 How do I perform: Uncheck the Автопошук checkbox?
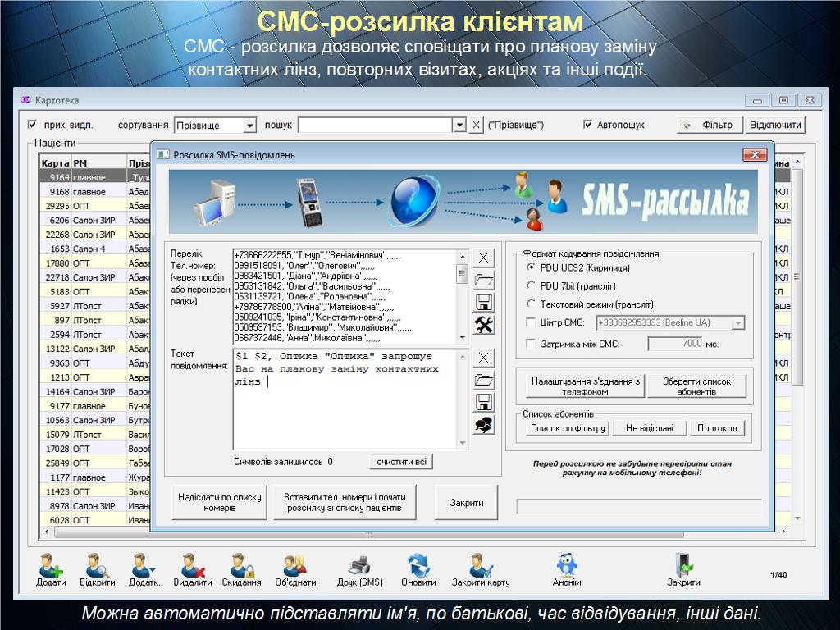pyautogui.click(x=587, y=125)
